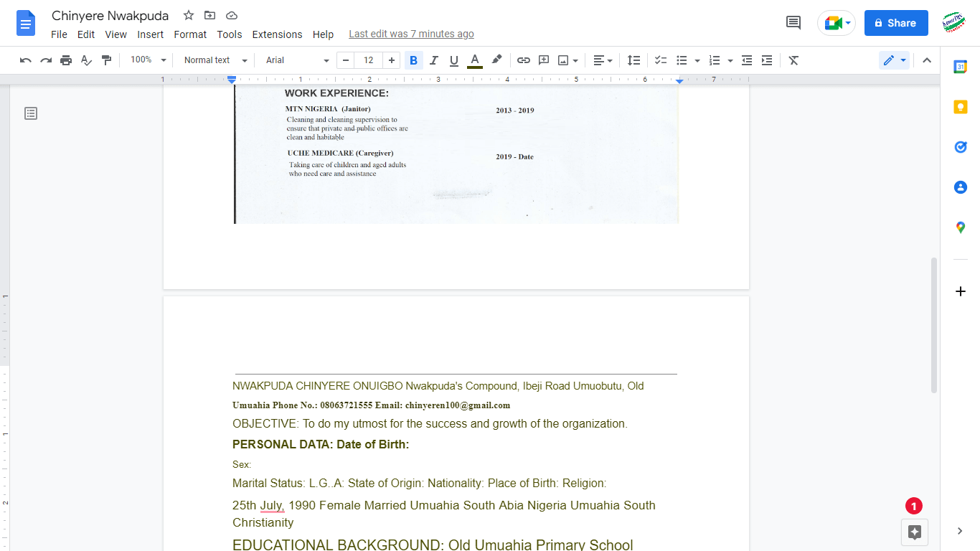Toggle a checklist on the text

point(660,60)
